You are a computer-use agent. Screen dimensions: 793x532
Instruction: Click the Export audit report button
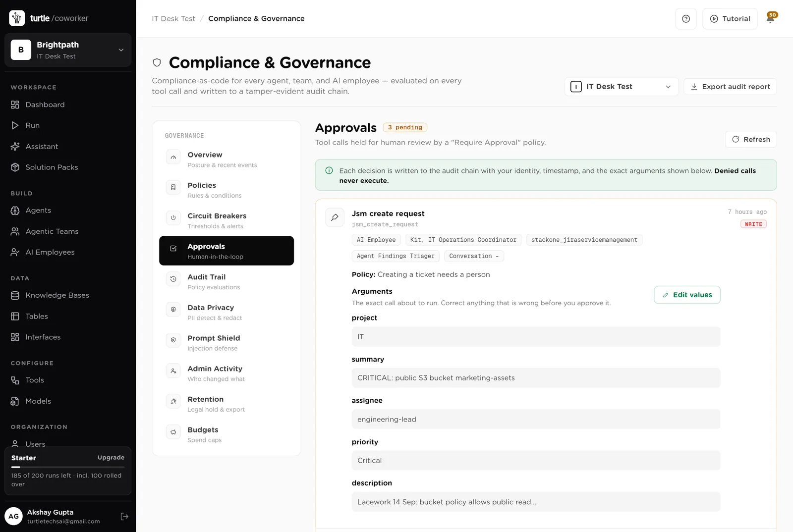tap(730, 87)
